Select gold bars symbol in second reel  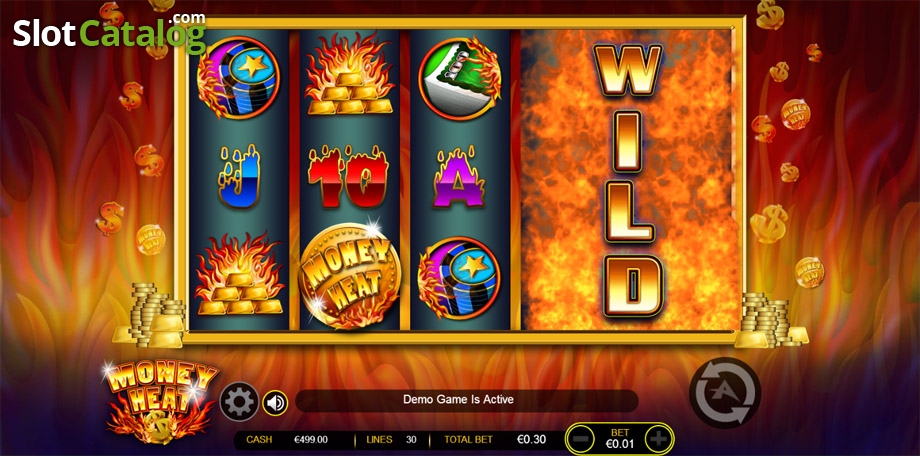pos(349,75)
